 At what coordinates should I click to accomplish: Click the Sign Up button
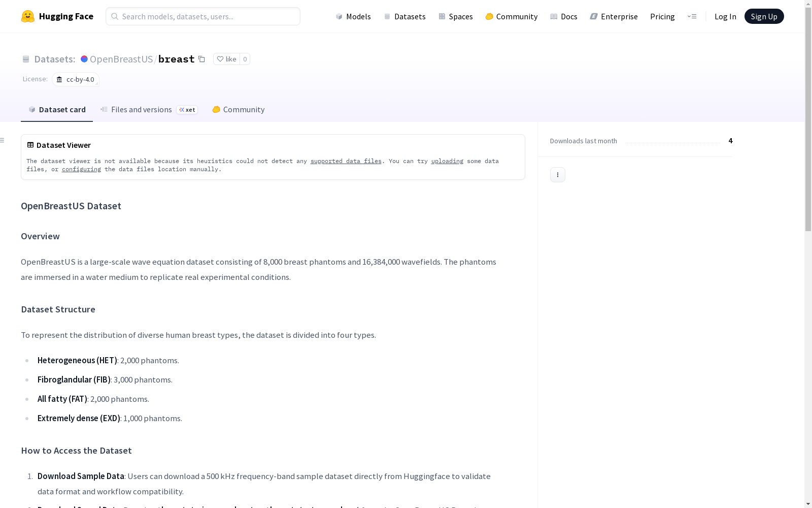[x=764, y=16]
